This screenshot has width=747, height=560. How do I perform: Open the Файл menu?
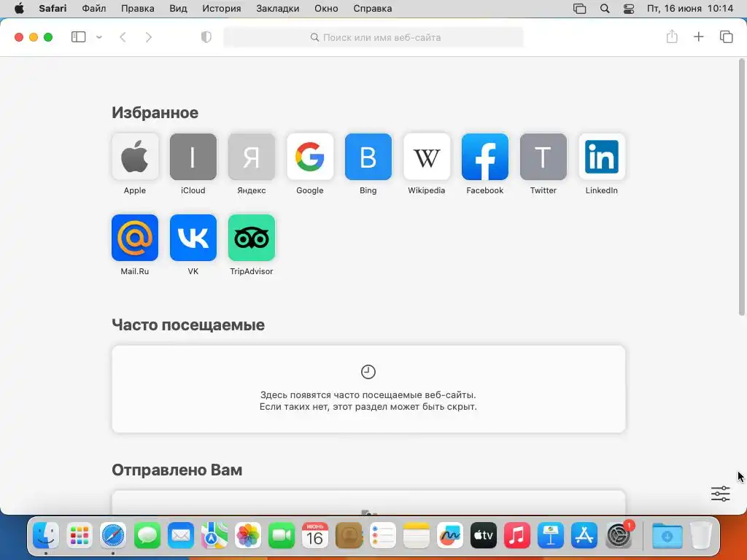point(94,9)
